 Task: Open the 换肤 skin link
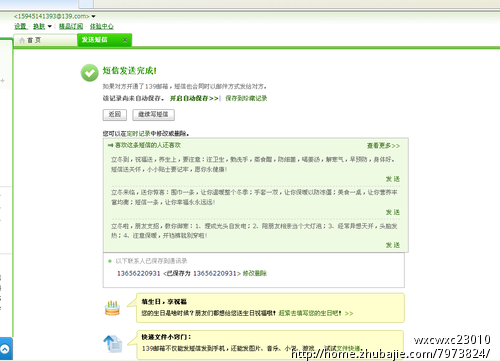tap(39, 26)
